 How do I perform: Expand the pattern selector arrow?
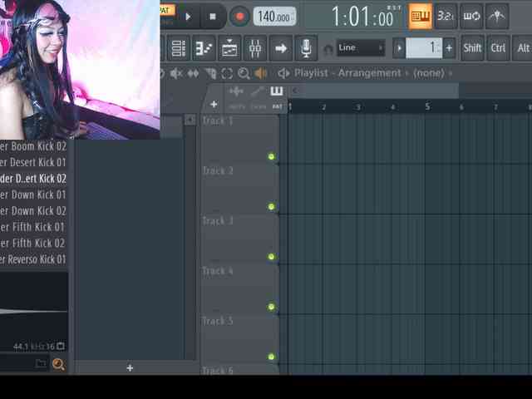(399, 48)
